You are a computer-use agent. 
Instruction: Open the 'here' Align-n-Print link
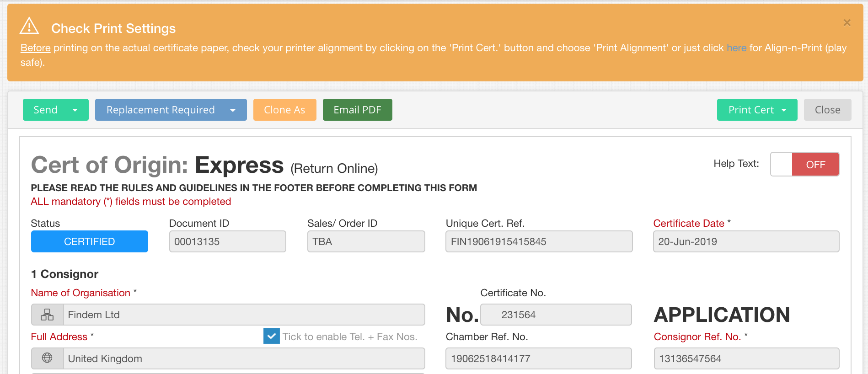(736, 48)
